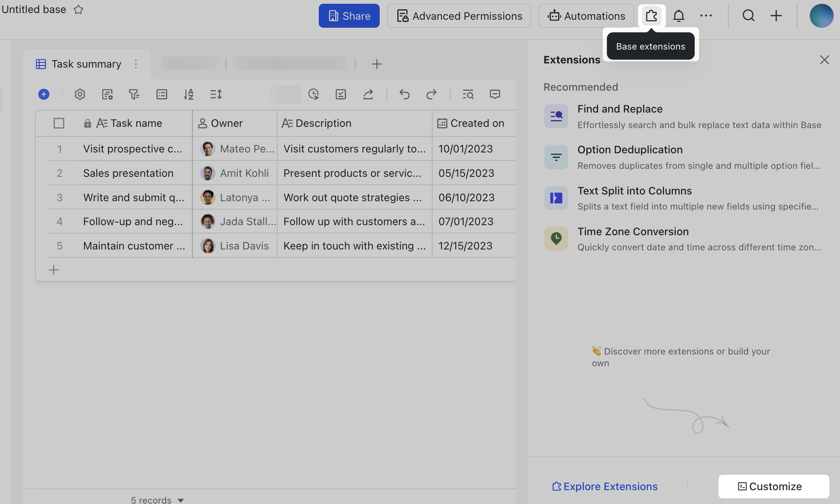Open the comments icon in the toolbar

(x=495, y=94)
